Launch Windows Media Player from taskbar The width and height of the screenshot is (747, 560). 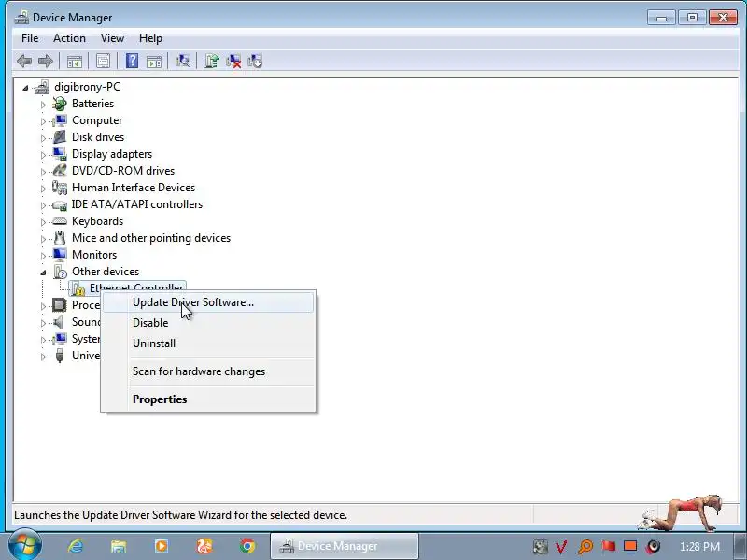(161, 546)
